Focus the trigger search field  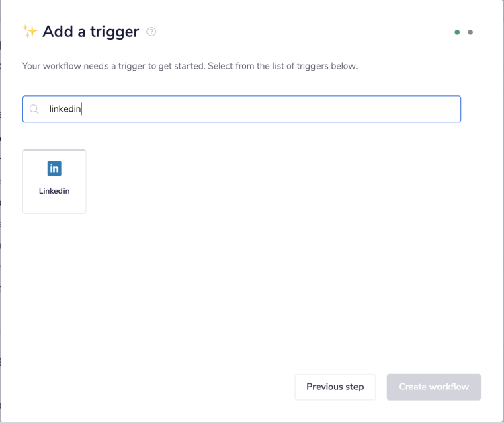pos(242,109)
